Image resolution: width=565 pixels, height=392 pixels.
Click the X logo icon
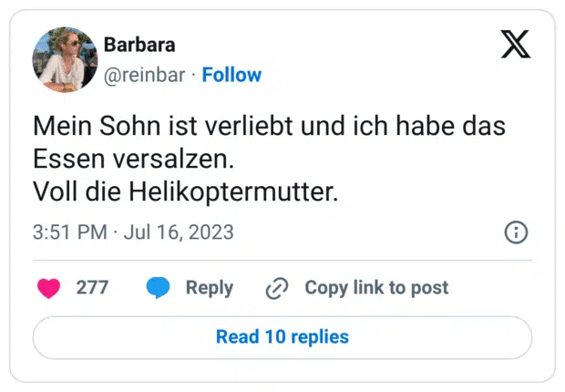pos(516,44)
